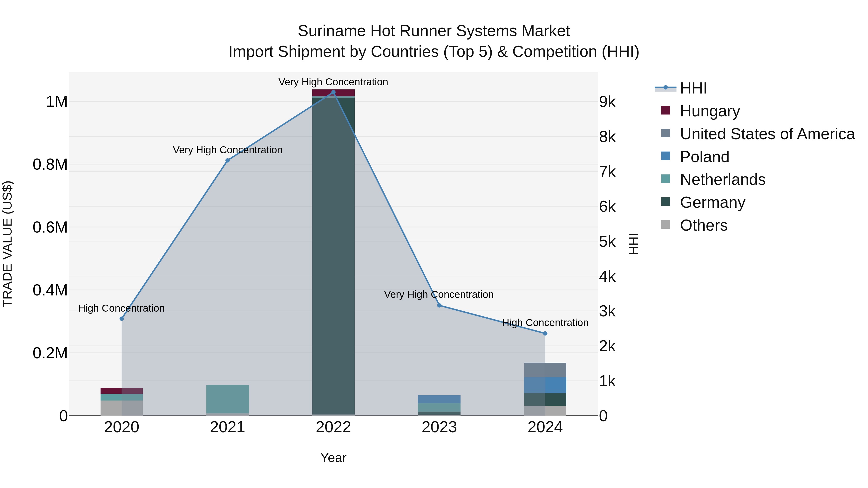Click the '1k' right axis tick
Image resolution: width=868 pixels, height=488 pixels.
[607, 381]
